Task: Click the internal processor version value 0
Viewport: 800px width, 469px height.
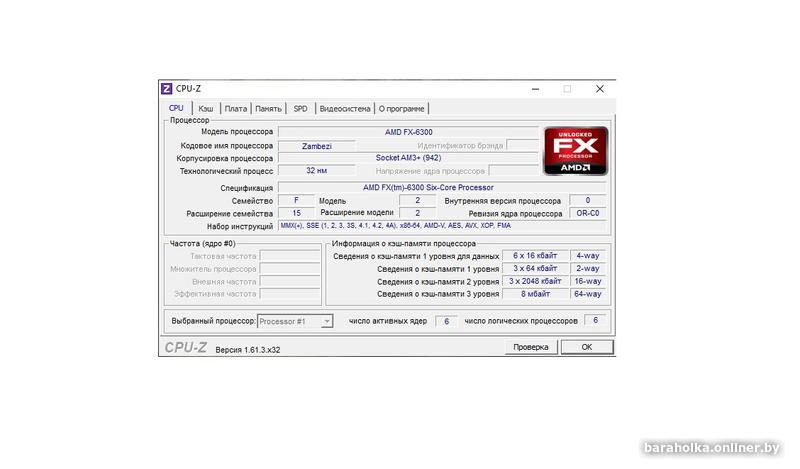Action: point(588,201)
